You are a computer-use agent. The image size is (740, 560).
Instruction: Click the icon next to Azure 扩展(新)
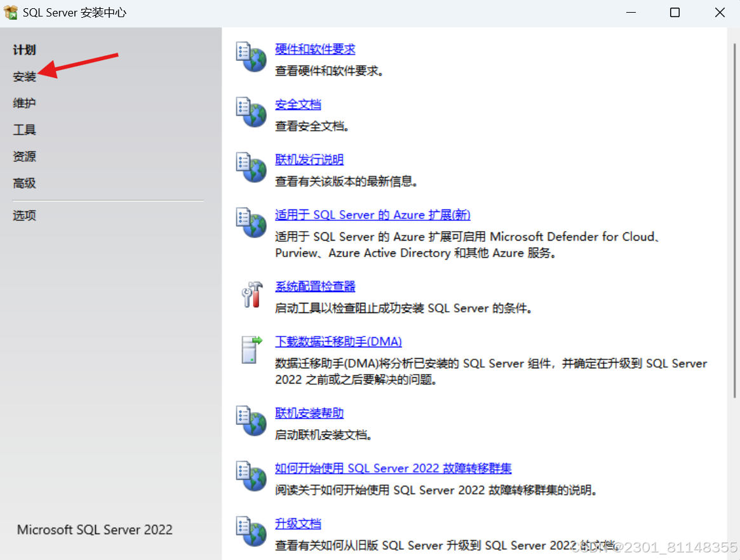(x=251, y=223)
